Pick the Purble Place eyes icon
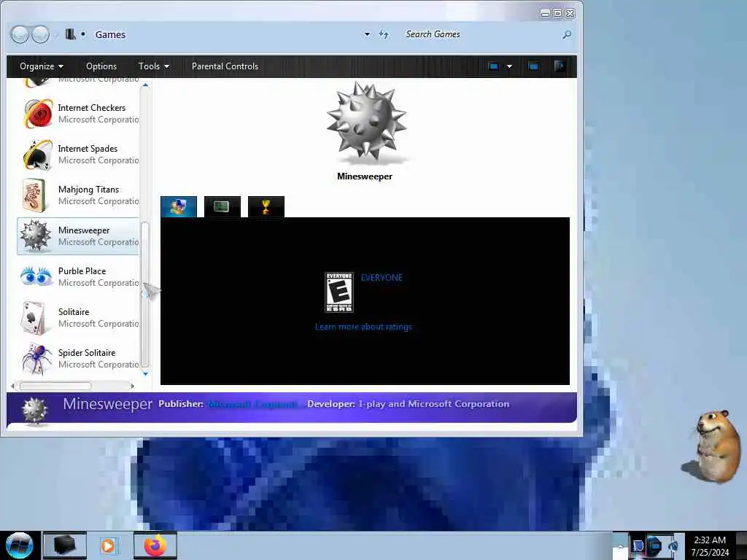The height and width of the screenshot is (560, 747). pyautogui.click(x=36, y=276)
